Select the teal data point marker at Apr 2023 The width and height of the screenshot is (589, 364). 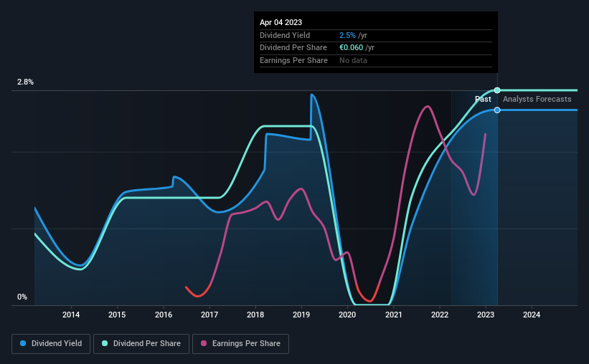497,90
